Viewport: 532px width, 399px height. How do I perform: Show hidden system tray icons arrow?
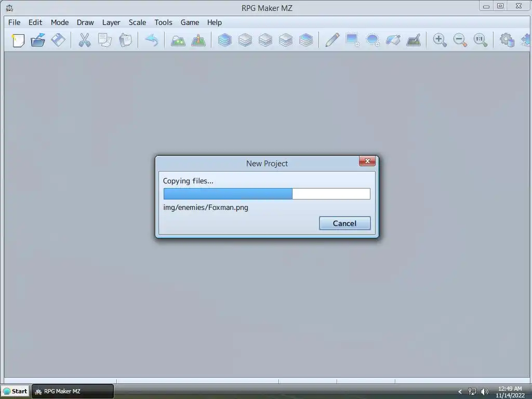click(x=460, y=392)
